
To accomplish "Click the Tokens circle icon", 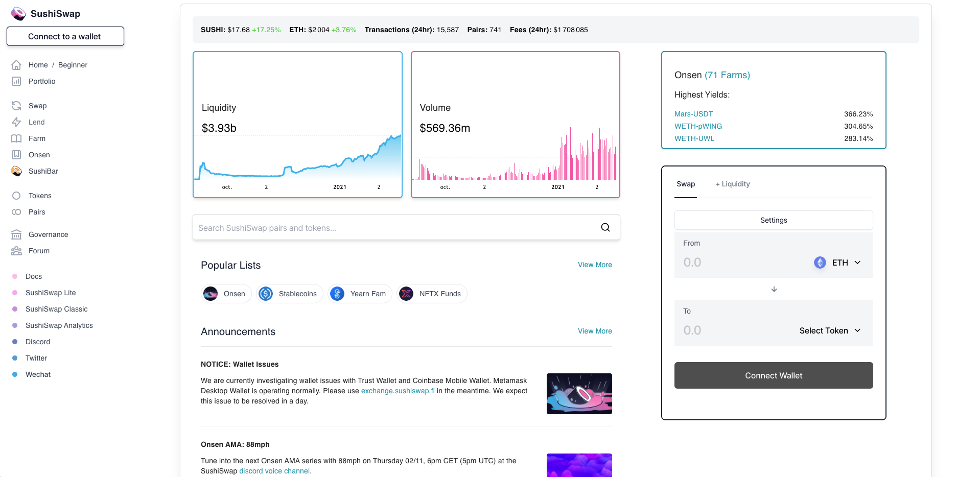I will tap(16, 196).
